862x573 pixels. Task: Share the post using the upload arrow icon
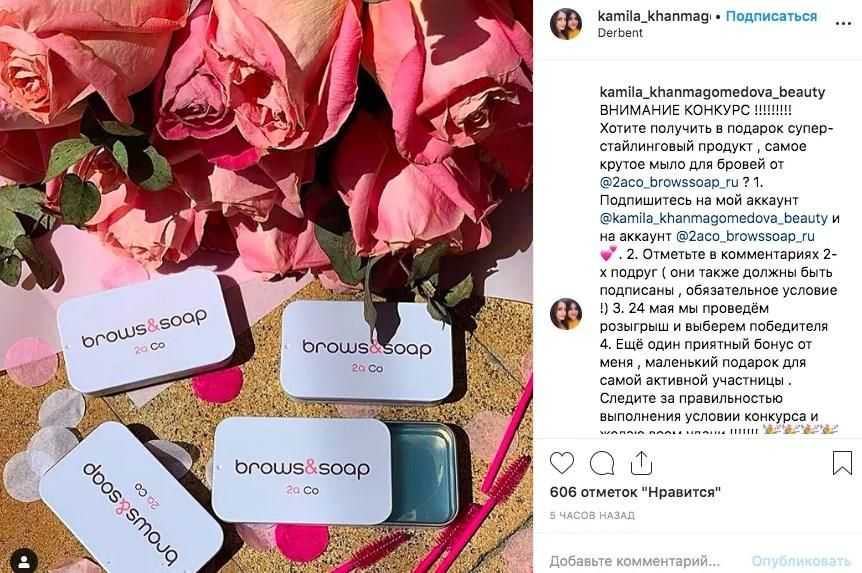[x=641, y=463]
